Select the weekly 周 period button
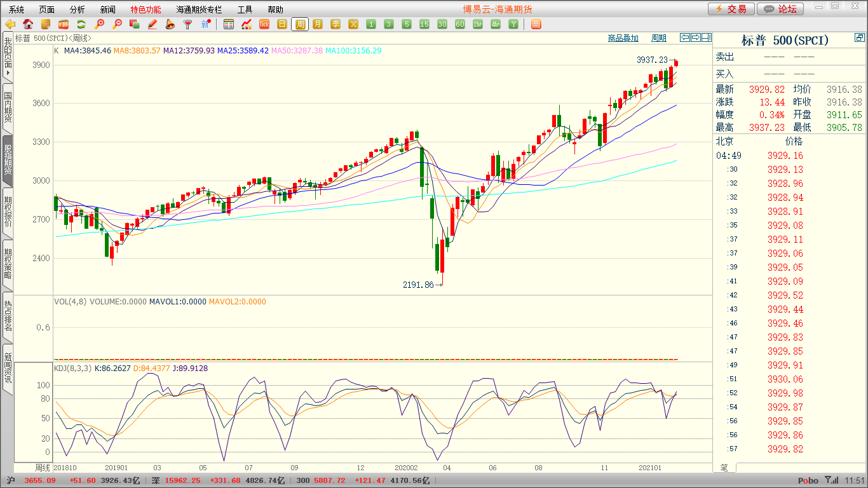The image size is (868, 488). pyautogui.click(x=300, y=24)
